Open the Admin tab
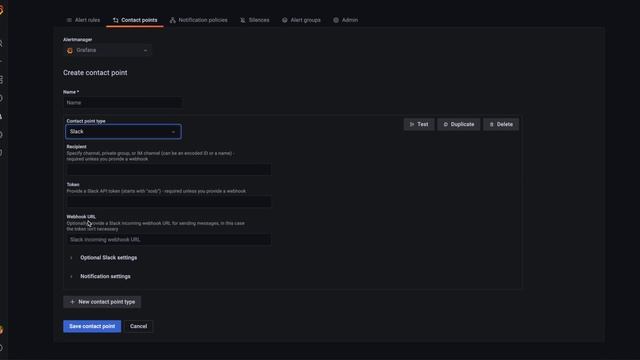 coord(345,20)
